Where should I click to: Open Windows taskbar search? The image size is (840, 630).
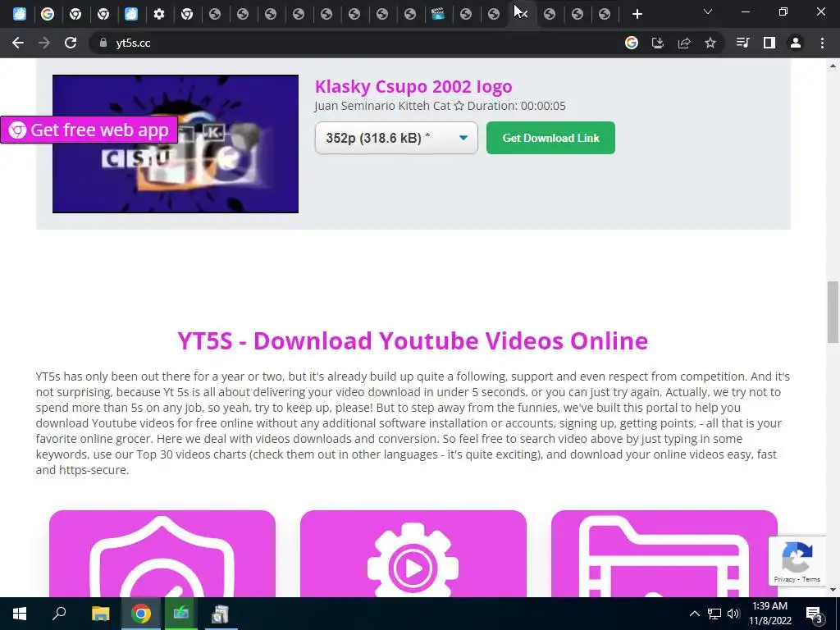point(59,614)
